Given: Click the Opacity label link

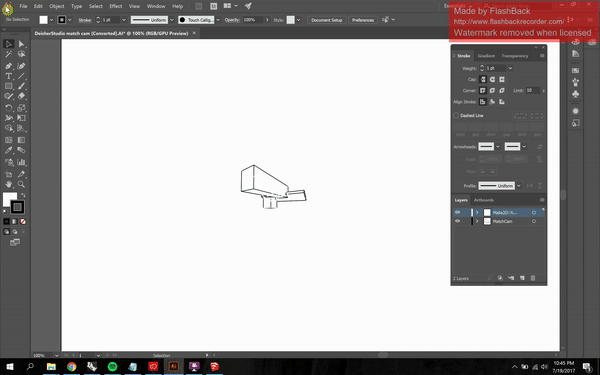Looking at the screenshot, I should [x=232, y=20].
